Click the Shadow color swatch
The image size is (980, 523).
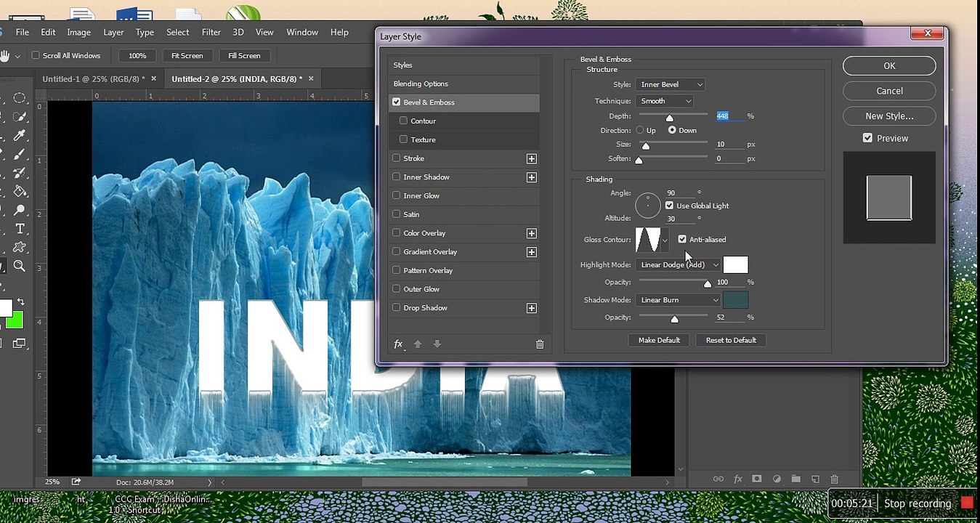point(735,300)
